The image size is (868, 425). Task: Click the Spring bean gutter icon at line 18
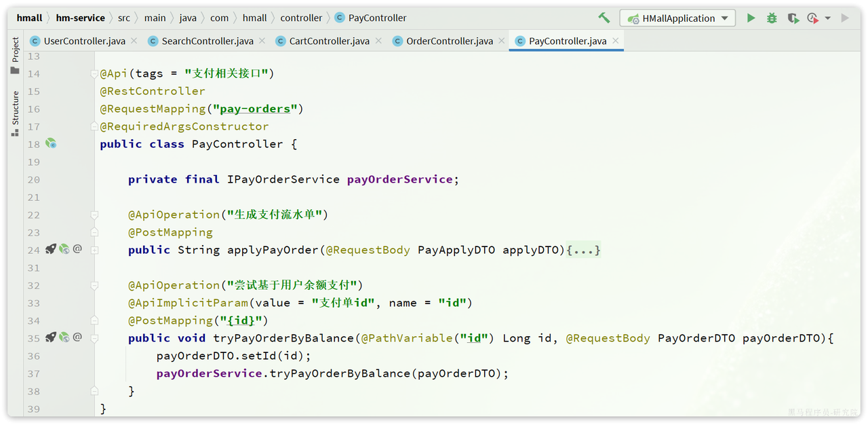[51, 143]
